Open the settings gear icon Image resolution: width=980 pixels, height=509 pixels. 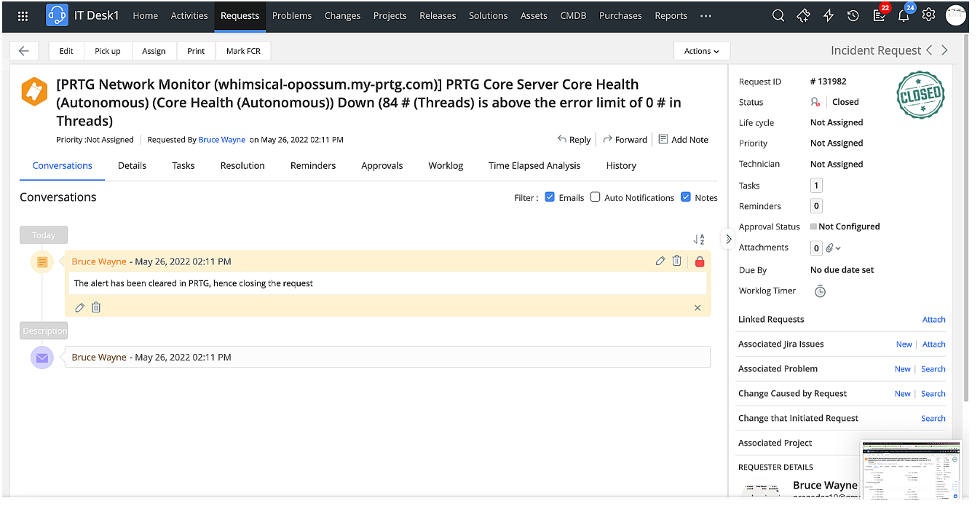(x=928, y=15)
